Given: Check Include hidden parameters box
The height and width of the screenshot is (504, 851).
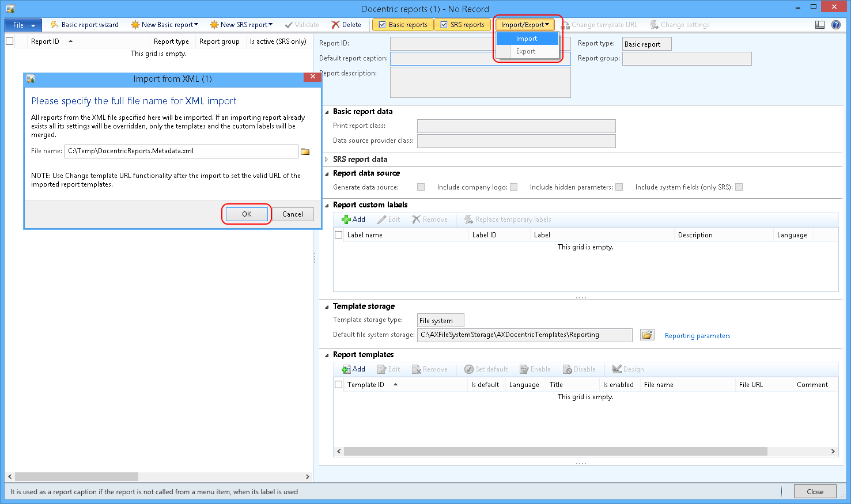Looking at the screenshot, I should click(619, 187).
